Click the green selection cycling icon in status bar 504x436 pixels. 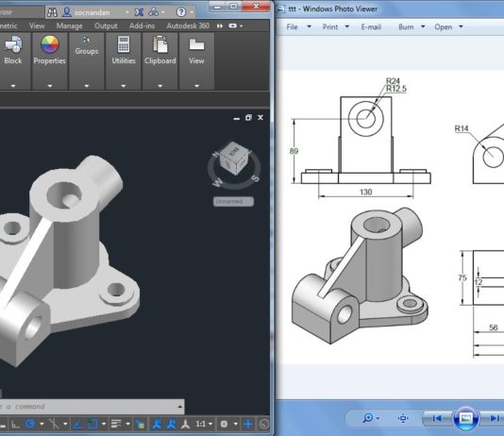pos(140,425)
